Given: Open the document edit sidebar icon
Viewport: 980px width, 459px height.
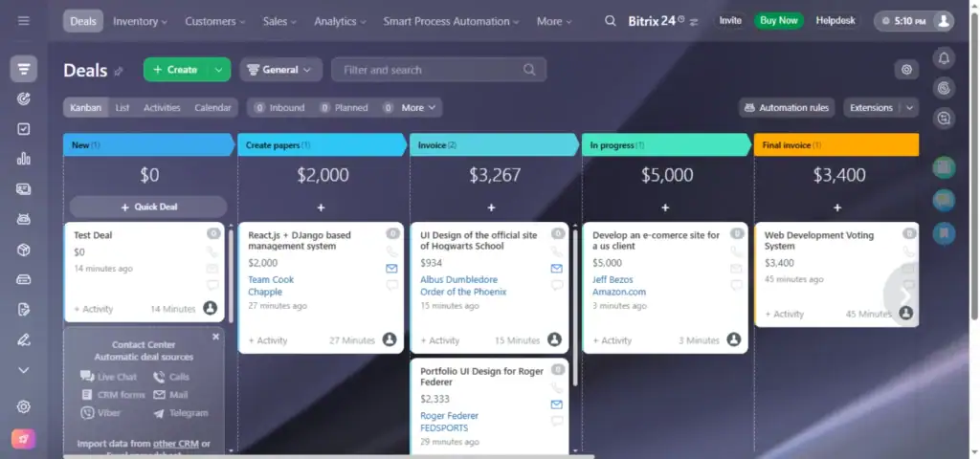Looking at the screenshot, I should click(x=24, y=310).
